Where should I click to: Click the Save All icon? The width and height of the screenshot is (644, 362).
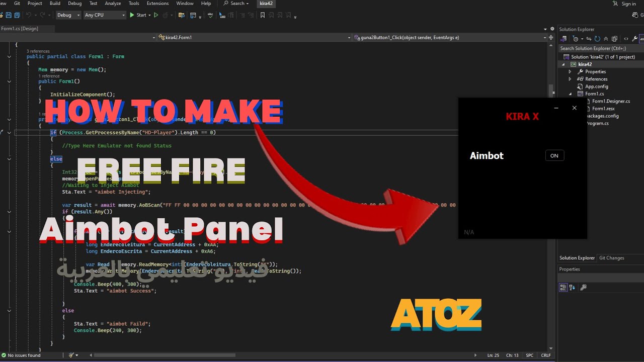[x=17, y=15]
